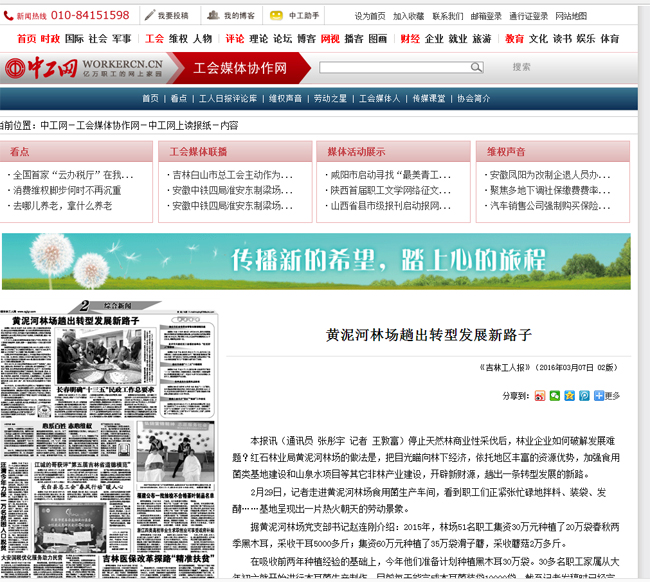Open 消费维权脚步何时不再沉重 article
The image size is (650, 582).
67,190
